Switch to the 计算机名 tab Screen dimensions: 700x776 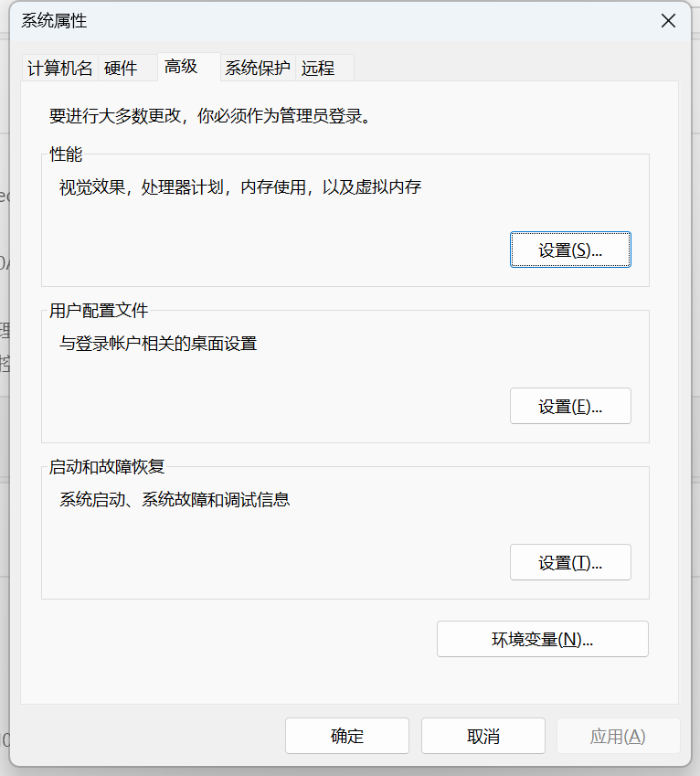point(60,68)
